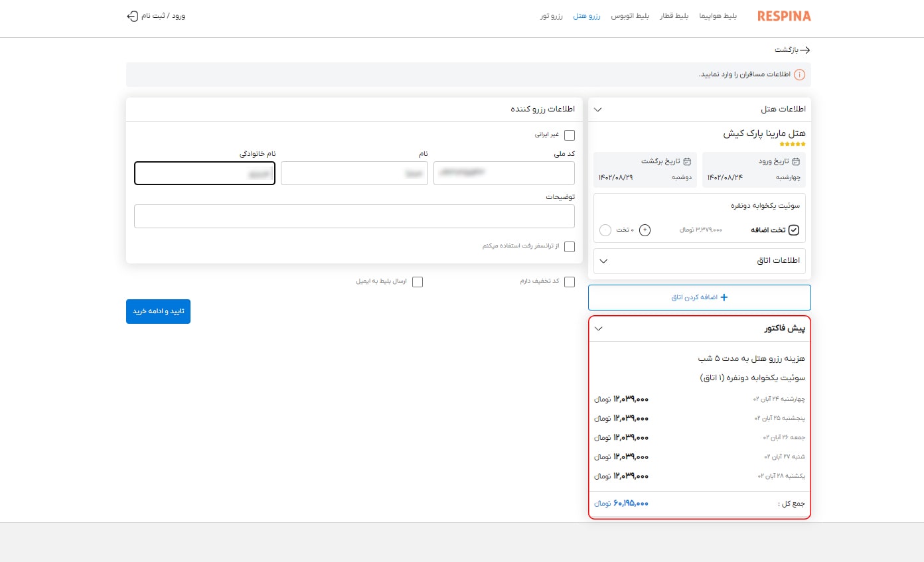Expand the اطلاعات اتاق section

point(603,261)
